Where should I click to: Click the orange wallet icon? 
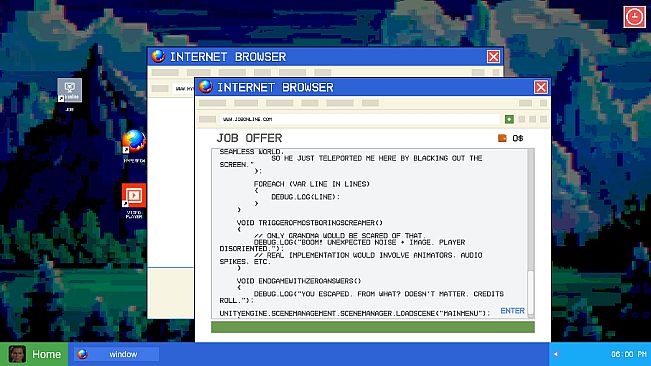point(502,138)
